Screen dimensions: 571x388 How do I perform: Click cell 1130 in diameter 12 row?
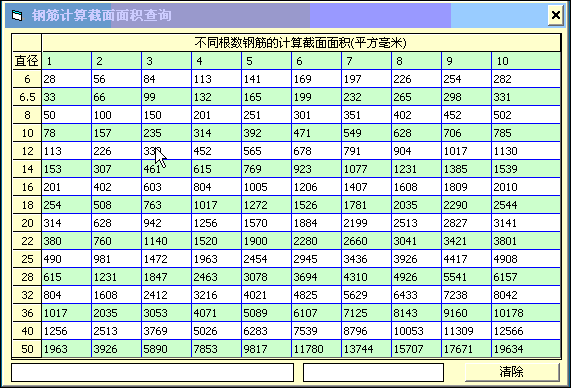pos(526,151)
